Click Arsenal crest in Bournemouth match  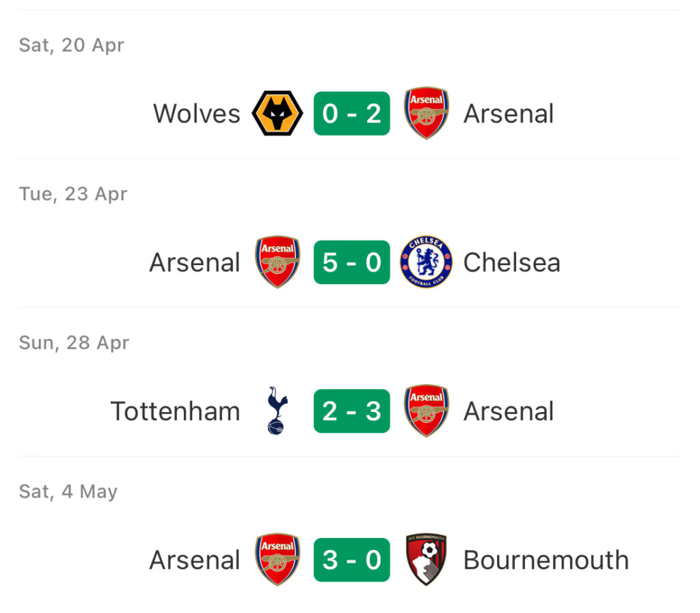click(x=278, y=560)
